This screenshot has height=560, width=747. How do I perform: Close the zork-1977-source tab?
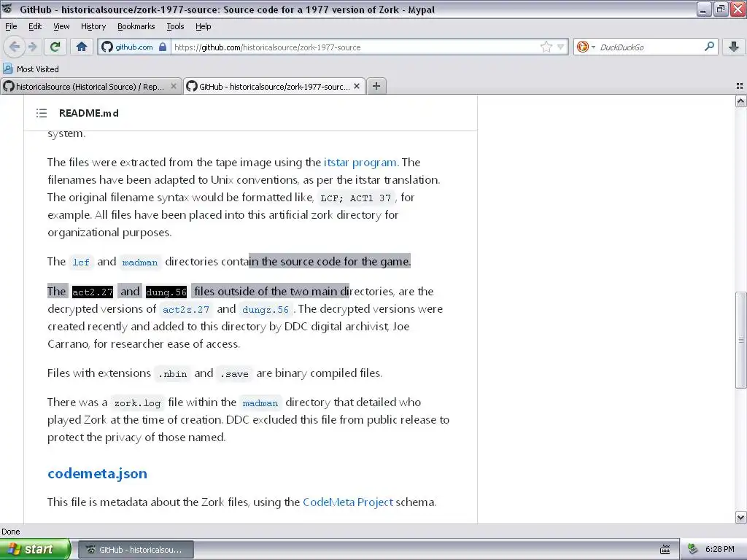pos(356,86)
